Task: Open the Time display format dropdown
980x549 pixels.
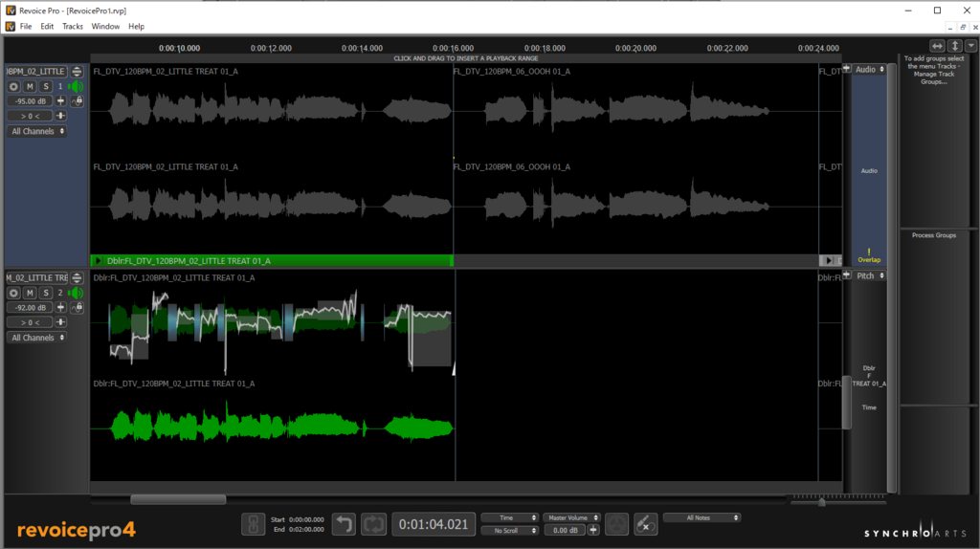Action: click(x=509, y=517)
